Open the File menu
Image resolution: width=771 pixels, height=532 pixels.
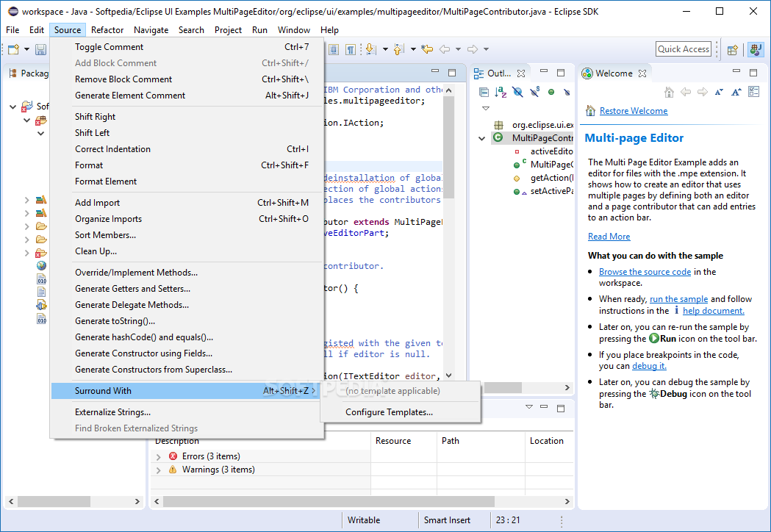(x=12, y=30)
